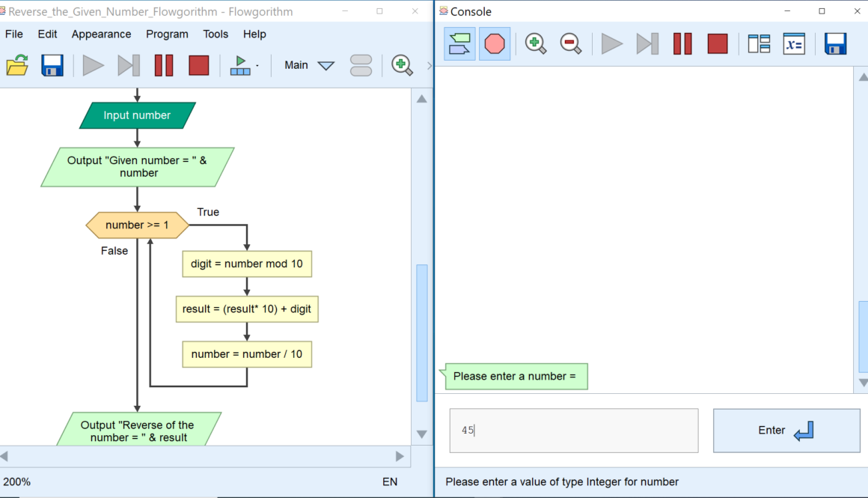Screen dimensions: 868x498
Task: Click the red Stop button in main toolbar
Action: [x=199, y=65]
